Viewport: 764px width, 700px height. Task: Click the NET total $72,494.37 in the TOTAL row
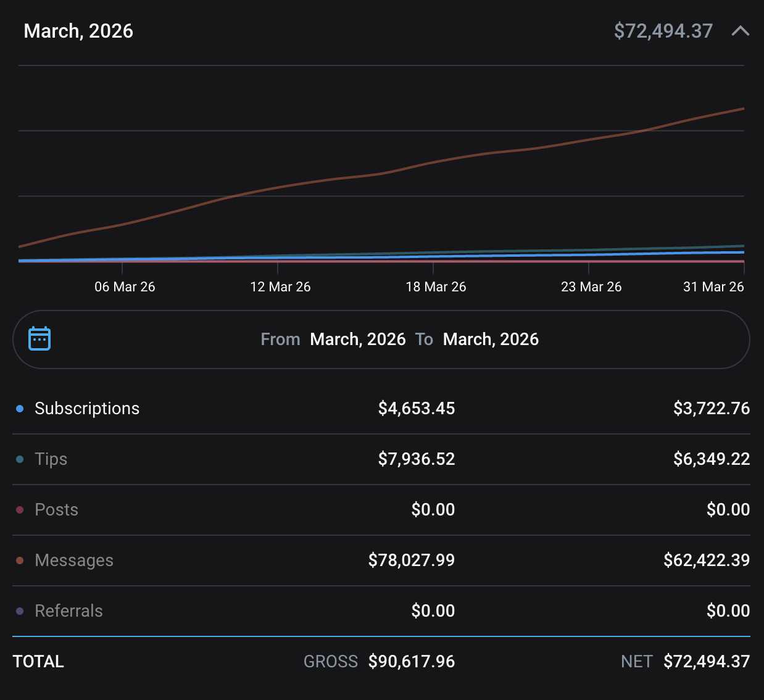pyautogui.click(x=707, y=662)
